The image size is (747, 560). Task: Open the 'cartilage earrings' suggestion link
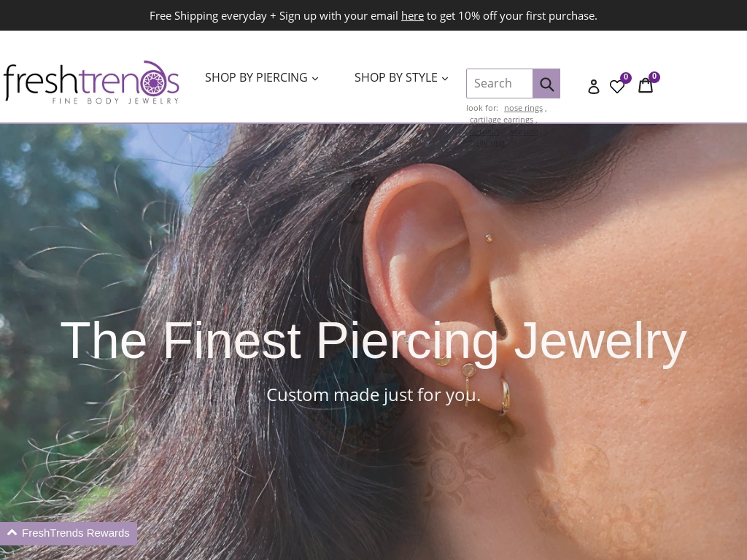tap(501, 120)
